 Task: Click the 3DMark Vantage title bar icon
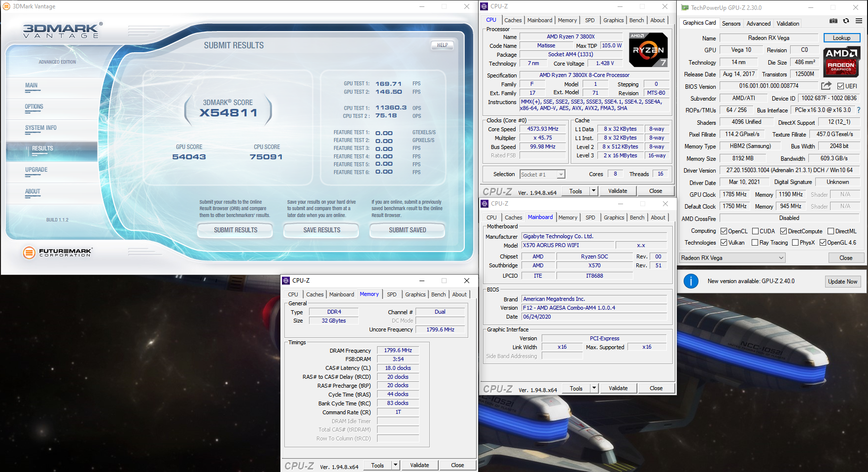6,6
